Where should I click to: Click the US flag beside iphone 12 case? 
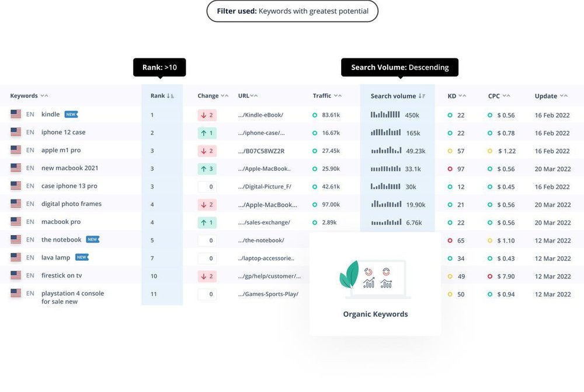pos(16,132)
